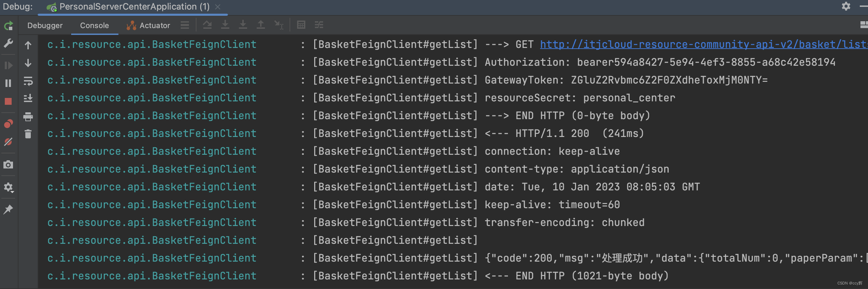Click the connection: keep-alive line
Image resolution: width=868 pixels, height=289 pixels.
(x=552, y=151)
